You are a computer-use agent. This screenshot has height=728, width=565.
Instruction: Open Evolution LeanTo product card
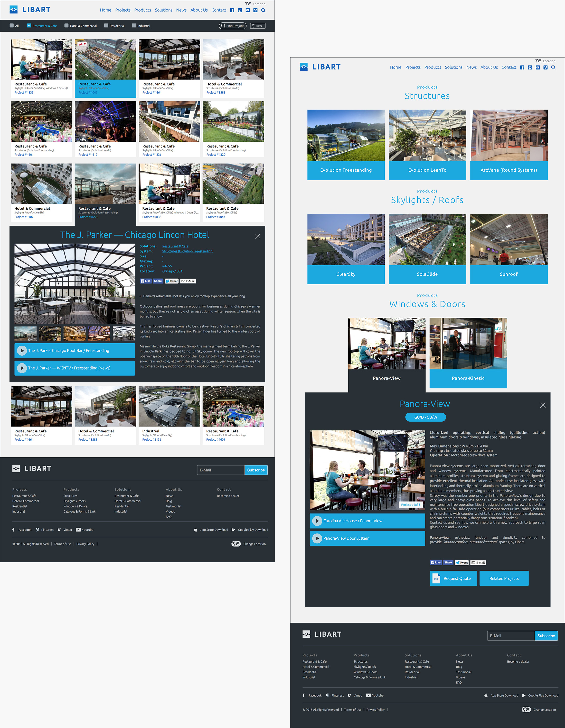(427, 145)
